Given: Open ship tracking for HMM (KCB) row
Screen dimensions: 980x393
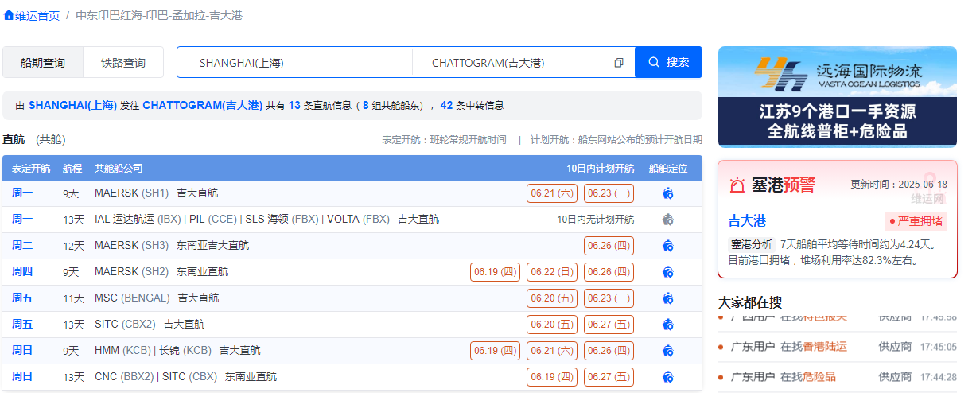Looking at the screenshot, I should point(668,351).
